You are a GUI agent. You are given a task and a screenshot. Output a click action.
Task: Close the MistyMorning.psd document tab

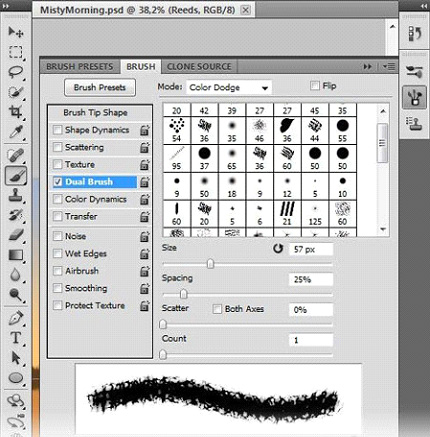(246, 10)
